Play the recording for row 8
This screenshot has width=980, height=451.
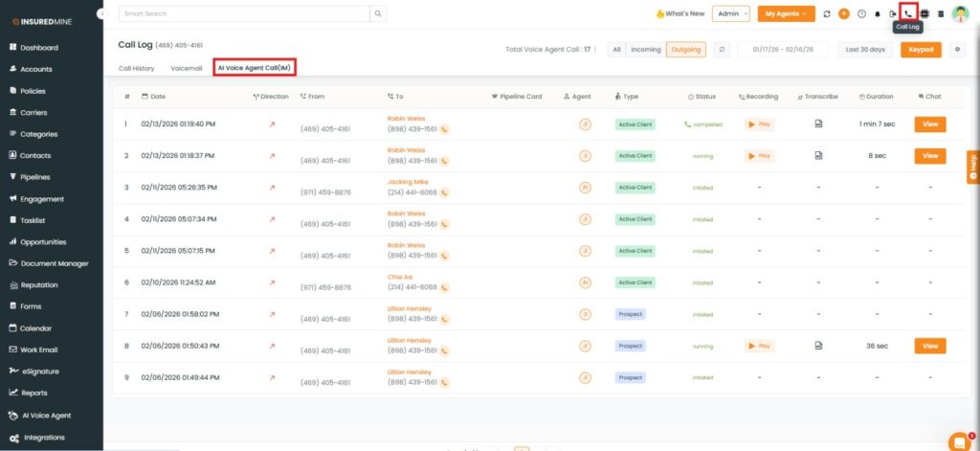pos(759,346)
